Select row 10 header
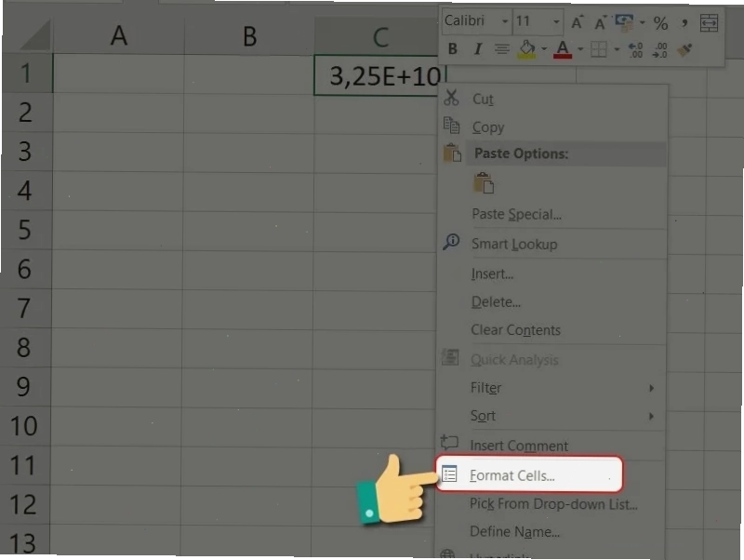The width and height of the screenshot is (744, 560). [x=25, y=426]
